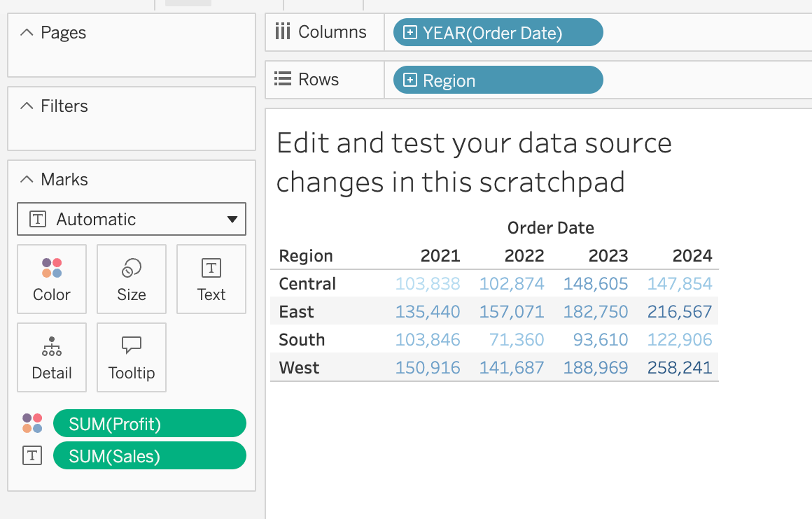Click the Rows shelf icon

(x=283, y=79)
